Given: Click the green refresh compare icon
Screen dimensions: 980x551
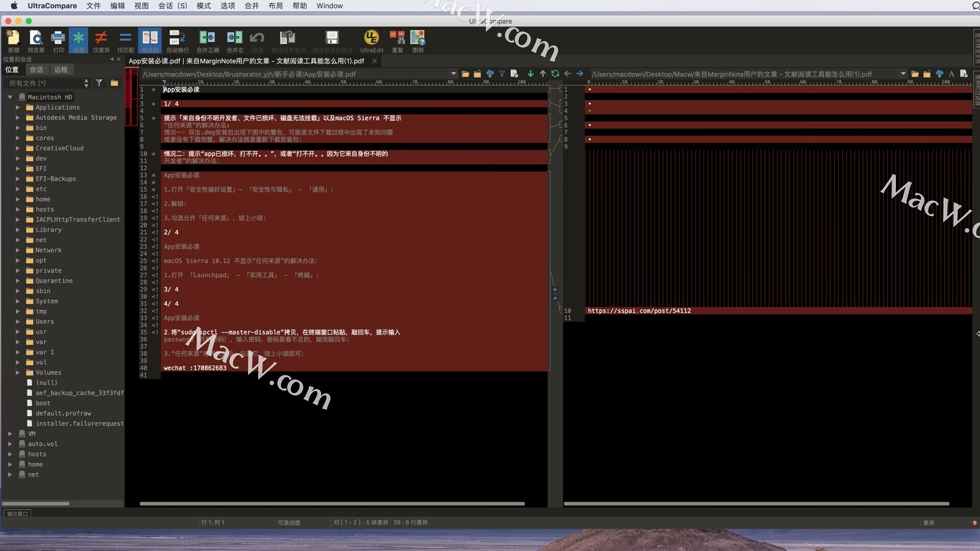Looking at the screenshot, I should click(x=555, y=74).
